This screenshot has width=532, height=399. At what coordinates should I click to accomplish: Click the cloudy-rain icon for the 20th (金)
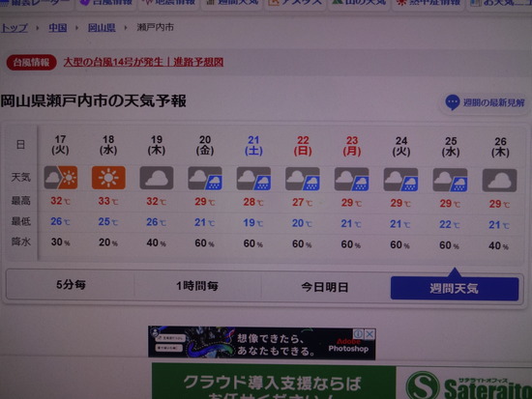coord(205,179)
